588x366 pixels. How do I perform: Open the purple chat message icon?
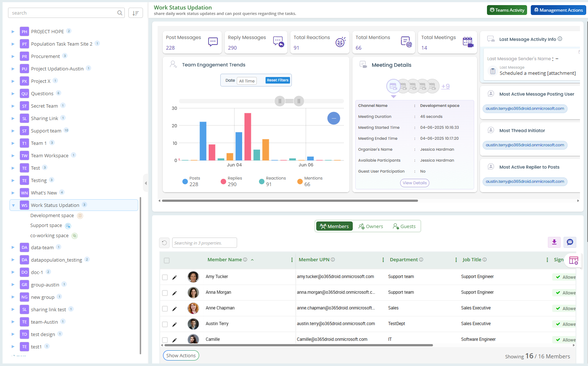click(x=570, y=242)
